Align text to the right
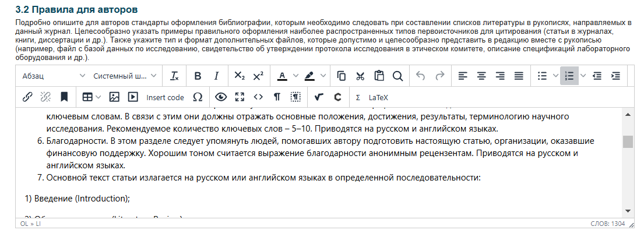The width and height of the screenshot is (644, 230). click(x=500, y=76)
